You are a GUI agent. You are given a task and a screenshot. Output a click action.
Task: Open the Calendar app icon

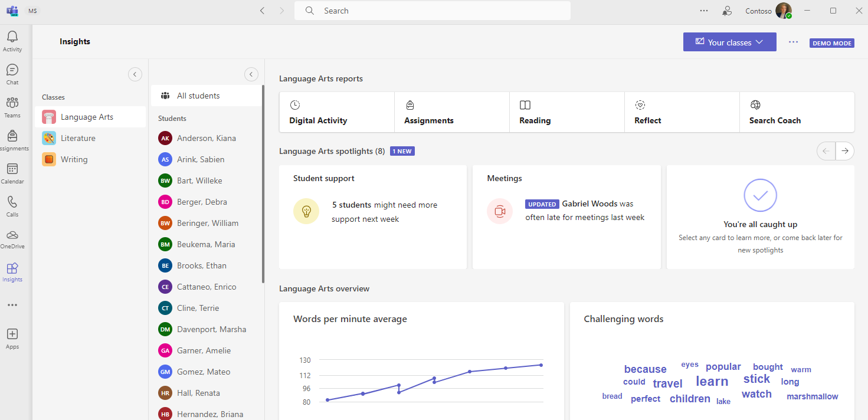(12, 169)
